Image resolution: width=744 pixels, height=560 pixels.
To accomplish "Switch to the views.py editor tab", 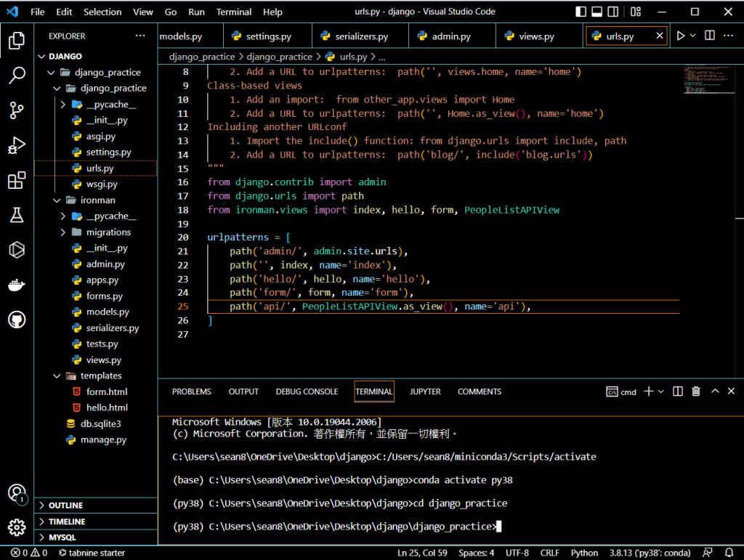I will tap(536, 36).
